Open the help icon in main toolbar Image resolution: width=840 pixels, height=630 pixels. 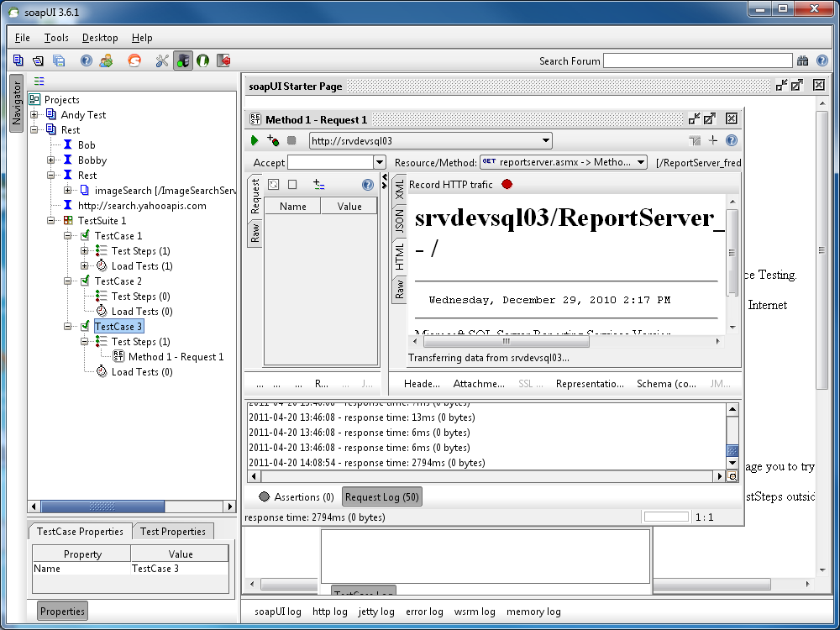[86, 60]
